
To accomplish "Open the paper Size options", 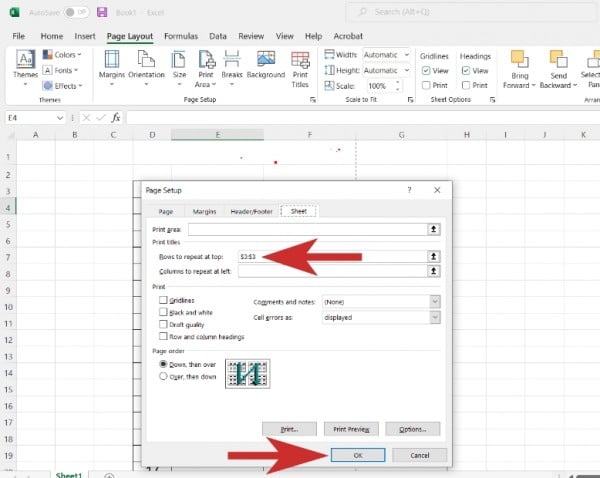I will point(179,68).
